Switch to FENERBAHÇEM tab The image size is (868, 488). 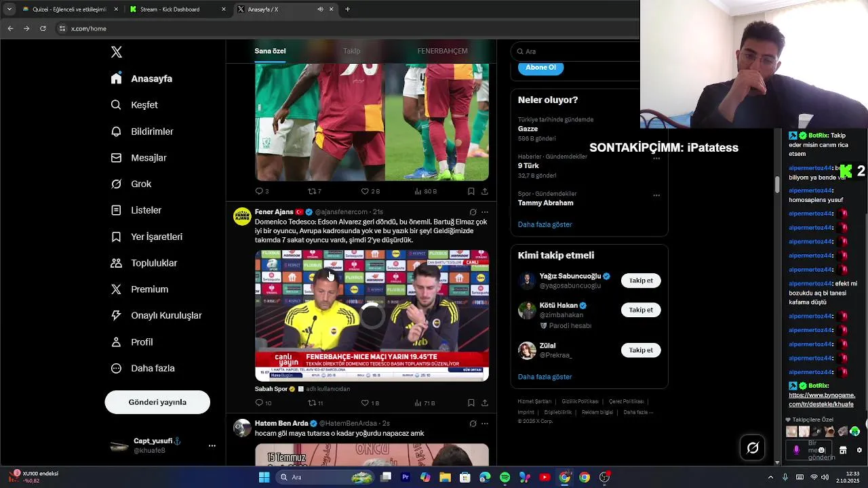coord(442,51)
